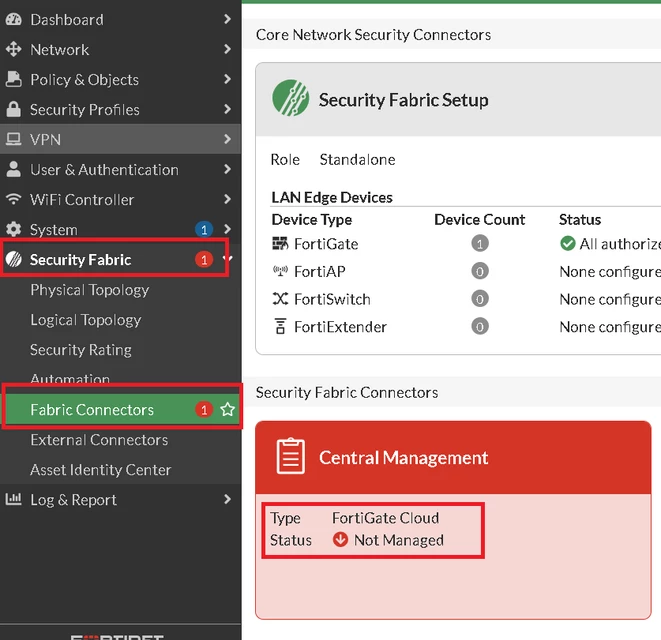Expand the Policy & Objects chevron
Screen dimensions: 661x640
(228, 79)
